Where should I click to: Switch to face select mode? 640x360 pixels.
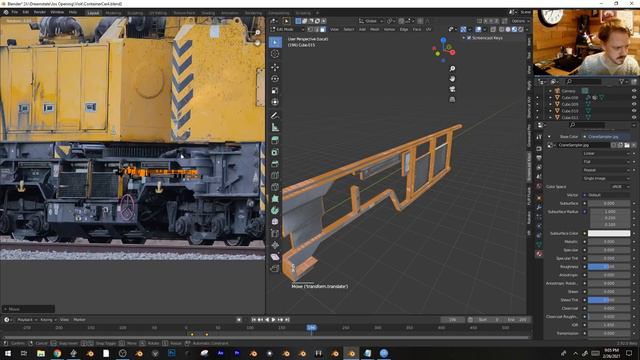click(323, 29)
